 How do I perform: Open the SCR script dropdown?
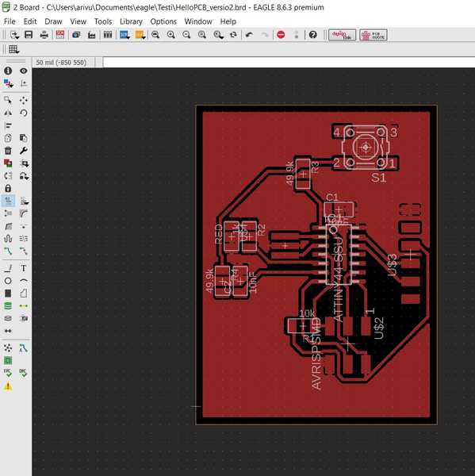124,35
